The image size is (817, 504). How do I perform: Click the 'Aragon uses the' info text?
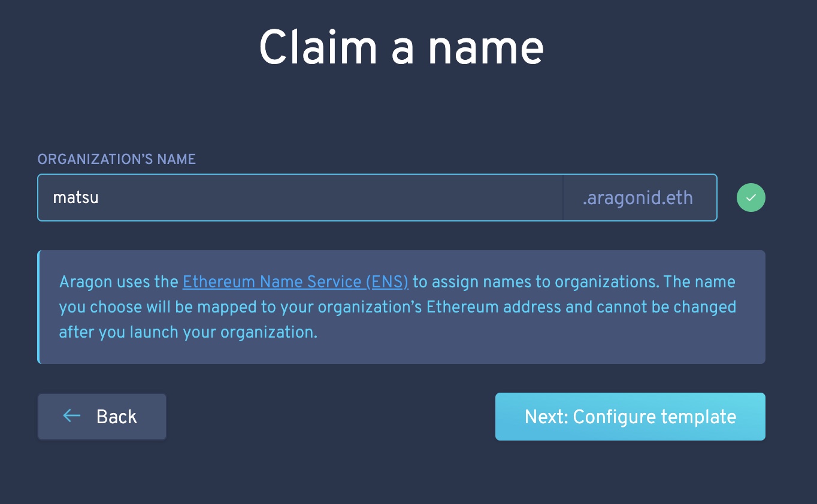(119, 281)
